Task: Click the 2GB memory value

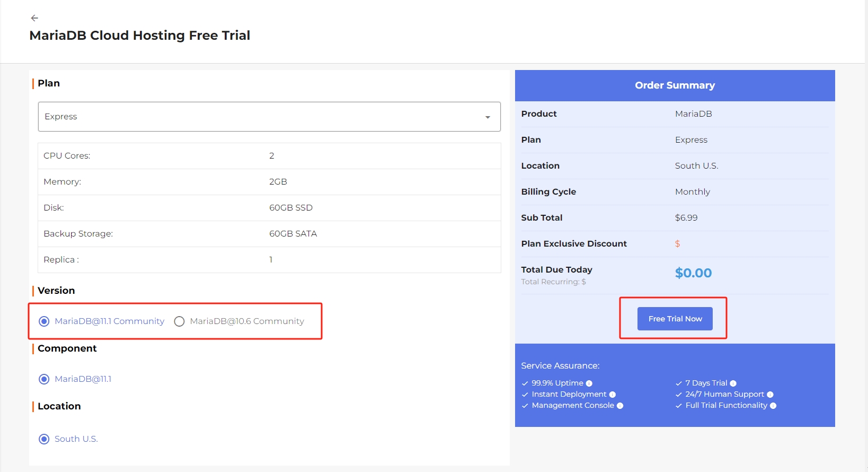Action: click(x=278, y=182)
